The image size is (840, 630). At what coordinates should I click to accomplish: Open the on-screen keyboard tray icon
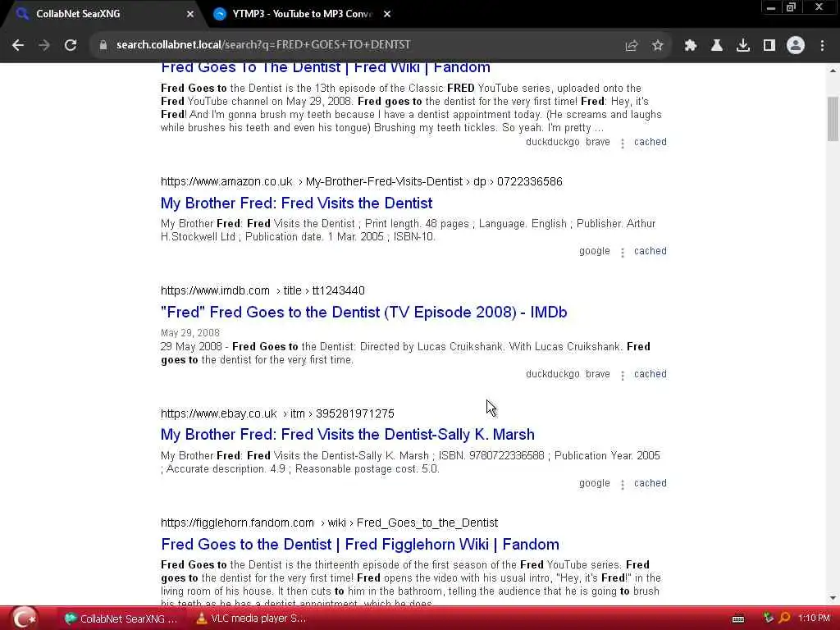tap(738, 619)
